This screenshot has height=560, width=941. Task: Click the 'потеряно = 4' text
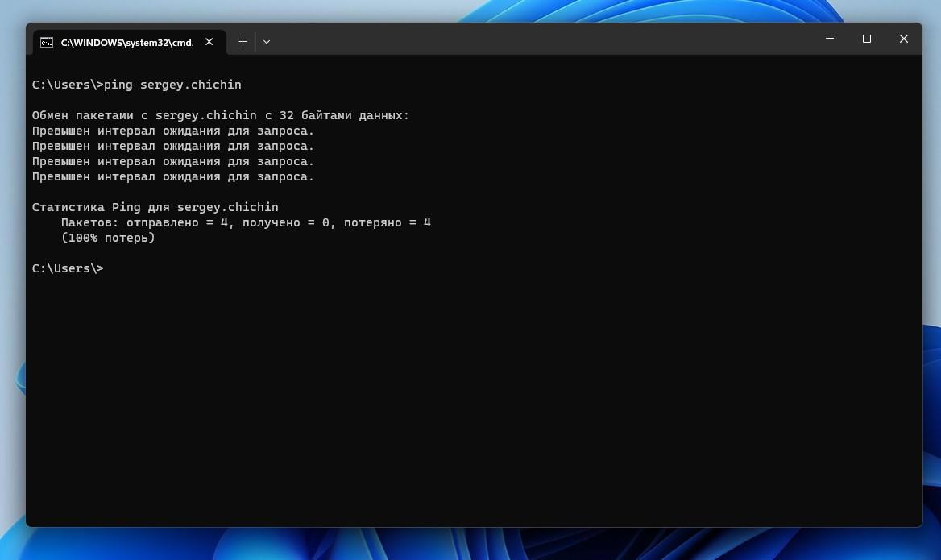tap(387, 222)
